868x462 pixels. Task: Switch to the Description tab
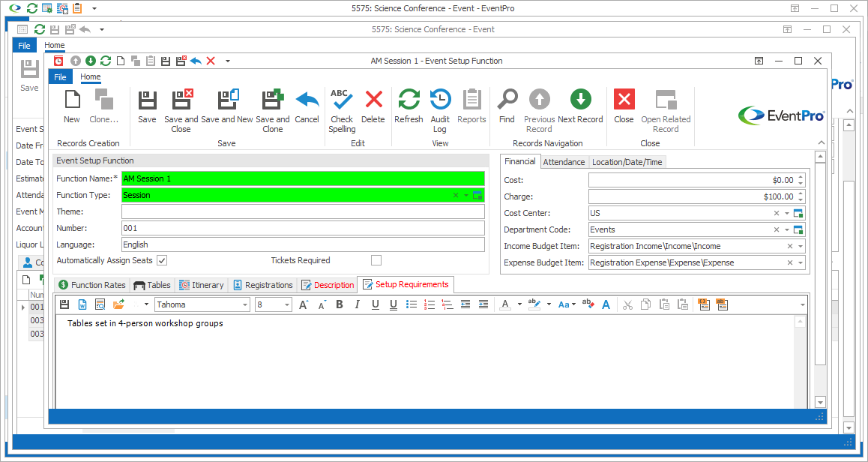[x=328, y=285]
